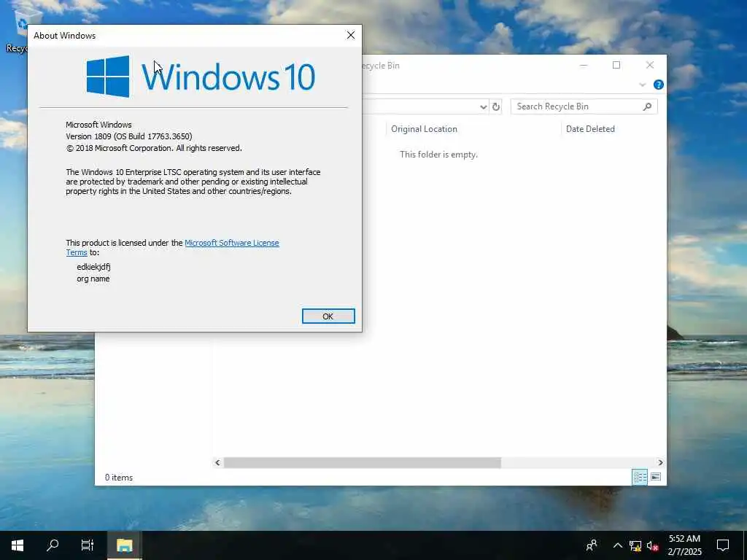Expand the ribbon chevron in Recycle Bin
This screenshot has height=560, width=747.
[x=642, y=85]
